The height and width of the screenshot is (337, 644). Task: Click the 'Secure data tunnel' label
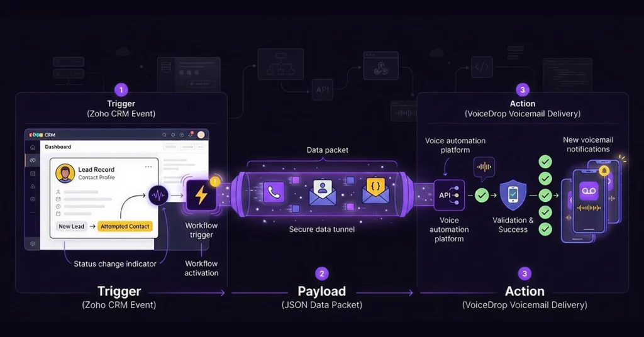321,229
